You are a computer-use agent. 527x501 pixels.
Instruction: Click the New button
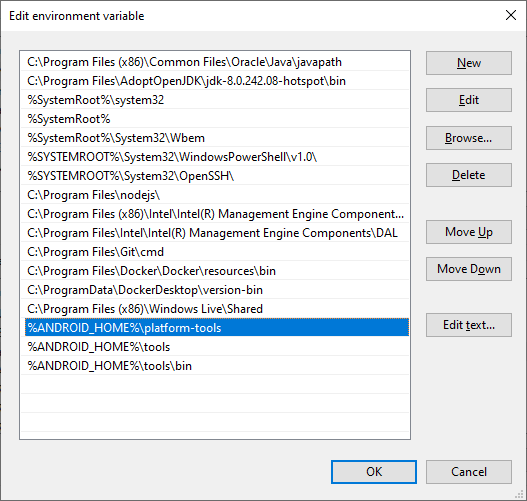coord(469,63)
